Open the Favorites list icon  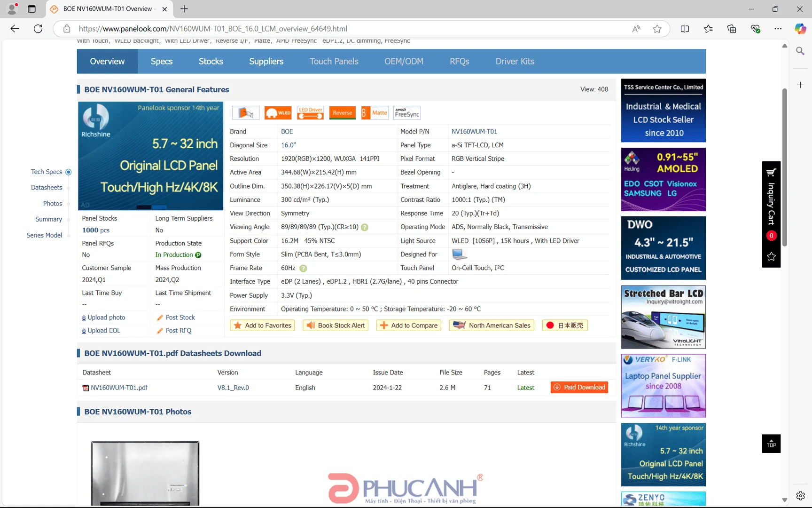point(708,29)
